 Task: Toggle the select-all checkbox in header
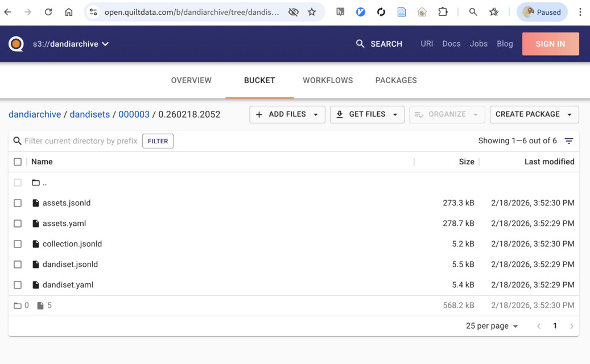coord(18,162)
